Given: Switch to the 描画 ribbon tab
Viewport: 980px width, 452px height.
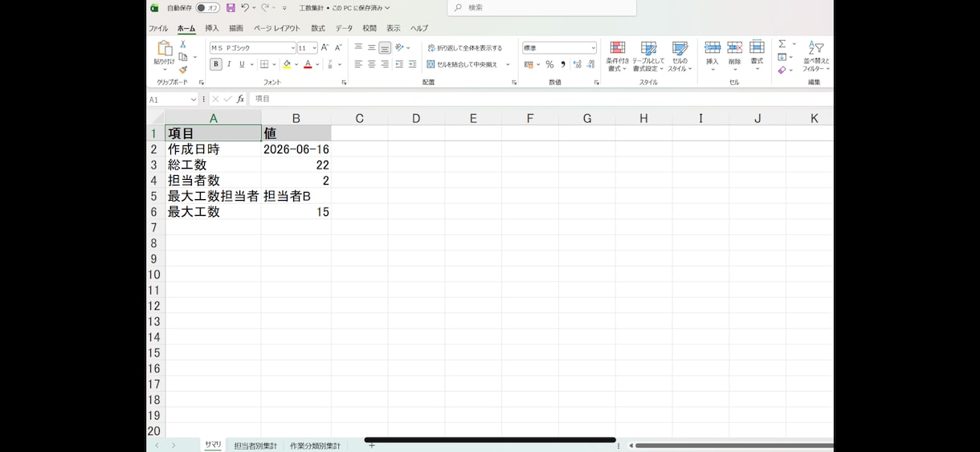Looking at the screenshot, I should coord(236,28).
